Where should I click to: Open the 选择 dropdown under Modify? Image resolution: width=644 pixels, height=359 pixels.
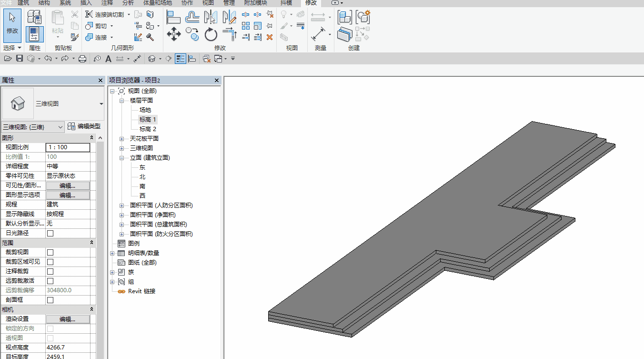click(x=12, y=48)
